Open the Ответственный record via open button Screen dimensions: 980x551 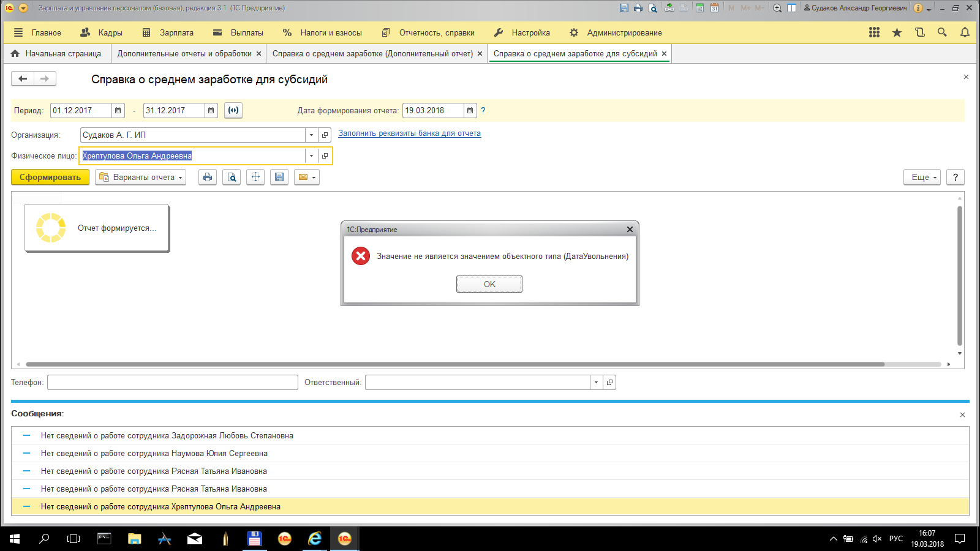(x=609, y=382)
